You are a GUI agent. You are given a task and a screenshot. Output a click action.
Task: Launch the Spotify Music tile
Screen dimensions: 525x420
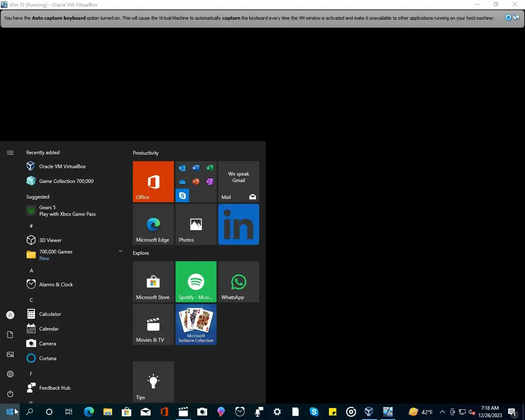[196, 282]
